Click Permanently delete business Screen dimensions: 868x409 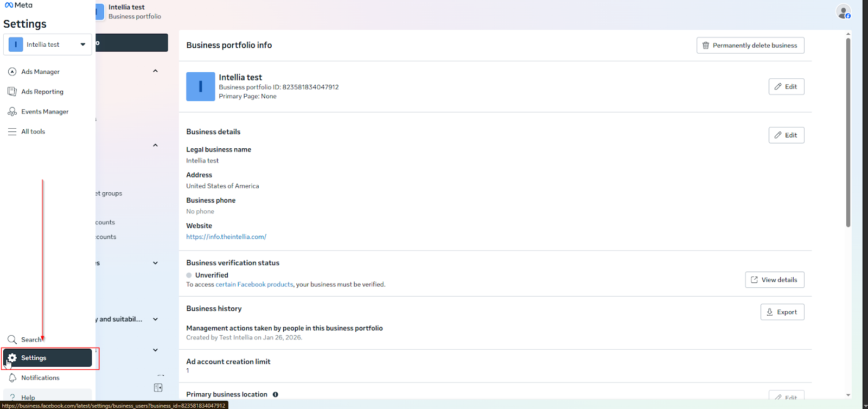tap(750, 46)
